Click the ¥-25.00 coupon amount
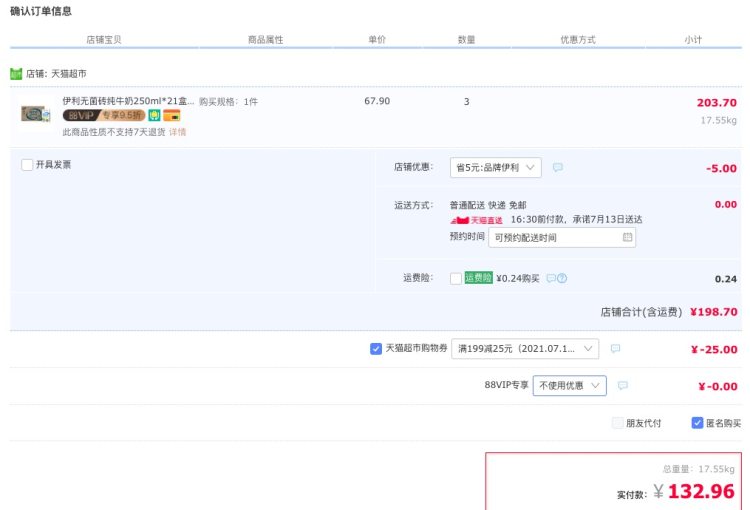This screenshot has height=510, width=750. [x=714, y=350]
